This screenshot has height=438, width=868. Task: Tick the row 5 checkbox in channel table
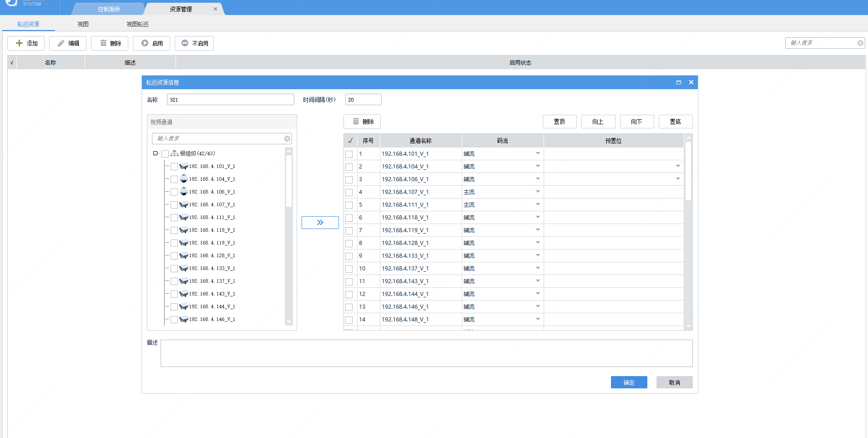349,205
